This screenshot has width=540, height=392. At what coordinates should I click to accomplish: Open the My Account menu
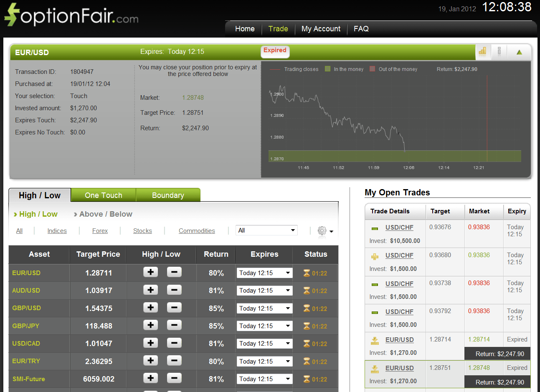click(321, 29)
